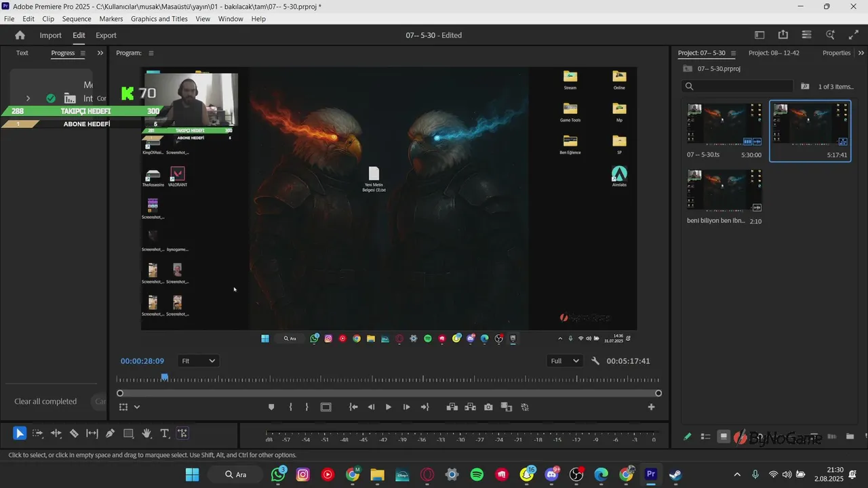
Task: Open the Window menu
Action: coord(231,19)
